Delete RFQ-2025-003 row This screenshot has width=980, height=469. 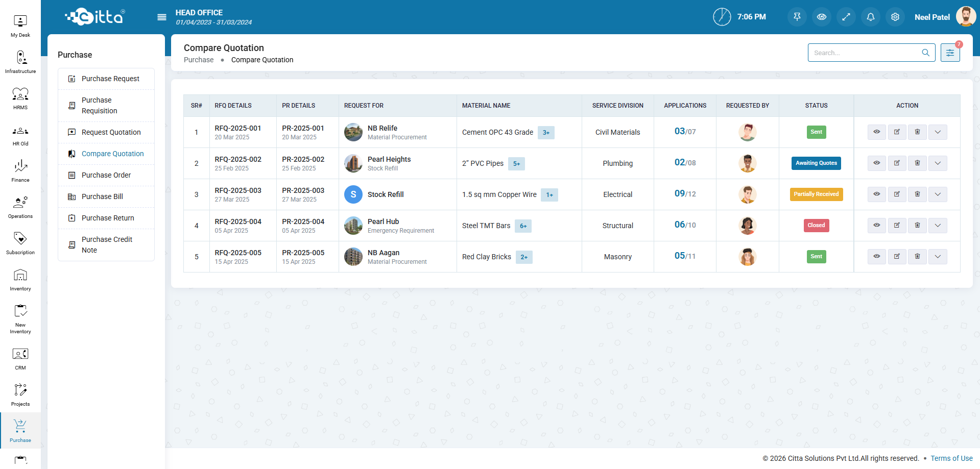(x=917, y=194)
